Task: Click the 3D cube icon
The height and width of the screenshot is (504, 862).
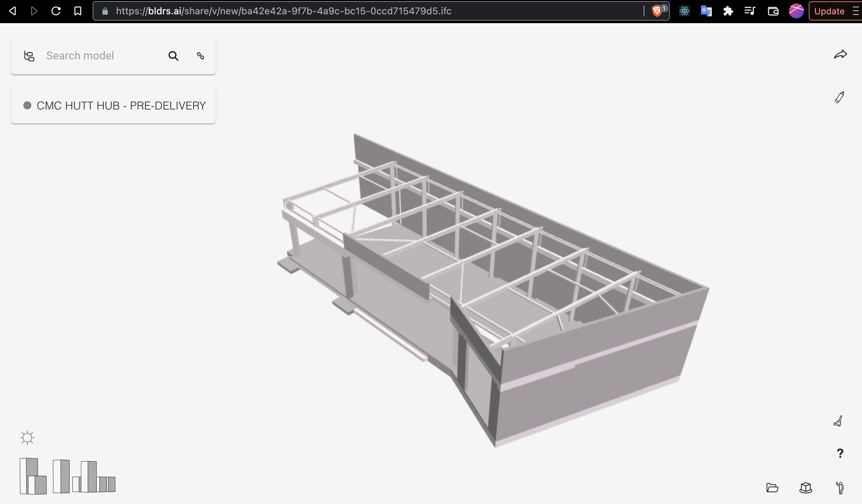Action: pyautogui.click(x=806, y=488)
